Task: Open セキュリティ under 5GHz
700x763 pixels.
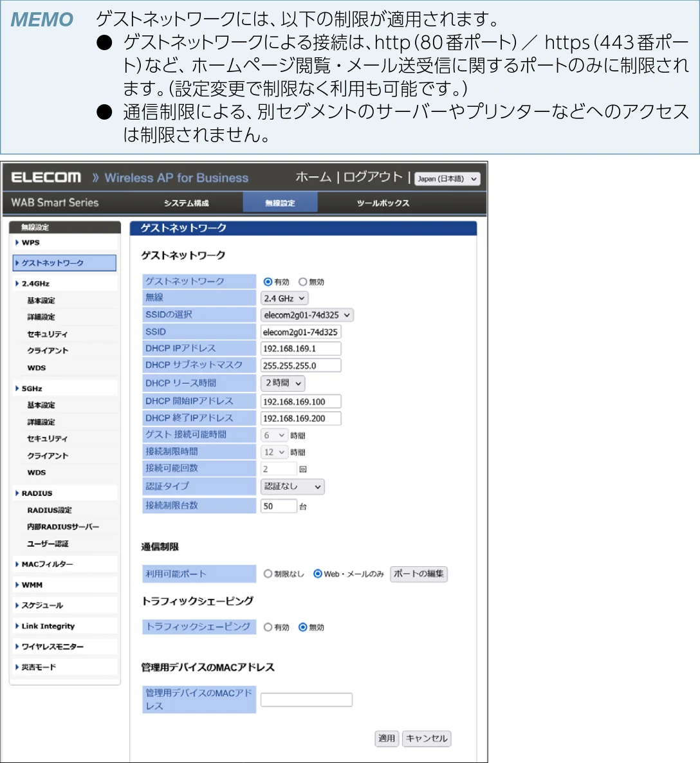Action: [x=48, y=438]
